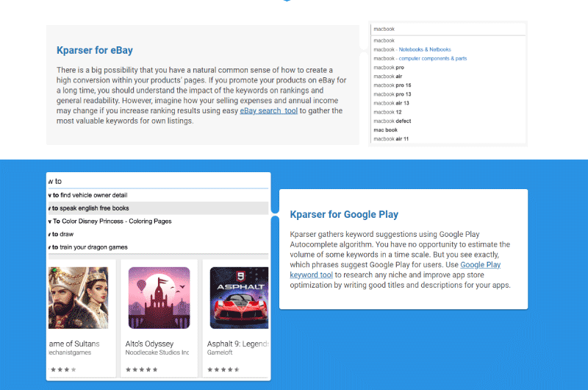Open the Game of Sultans app icon
This screenshot has width=588, height=390.
79,298
